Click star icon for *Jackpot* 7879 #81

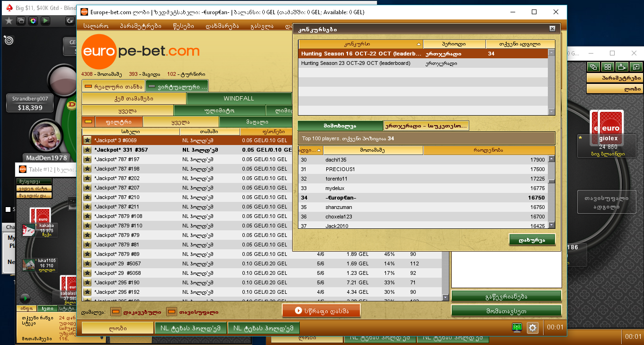pos(87,245)
